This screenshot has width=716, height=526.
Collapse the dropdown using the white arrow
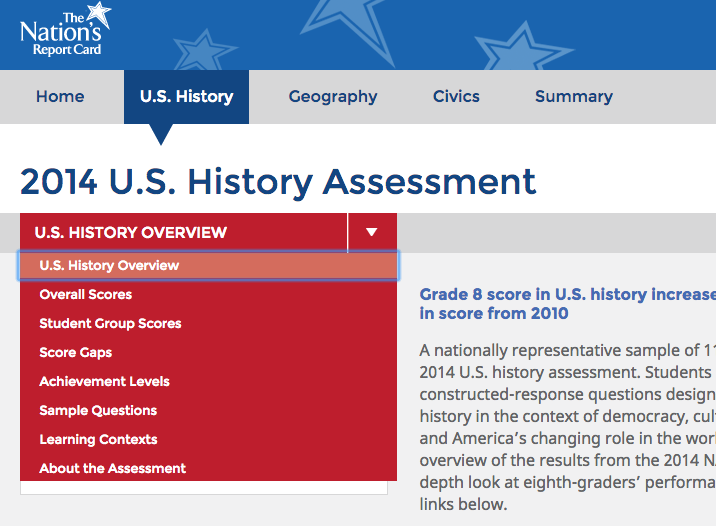372,232
